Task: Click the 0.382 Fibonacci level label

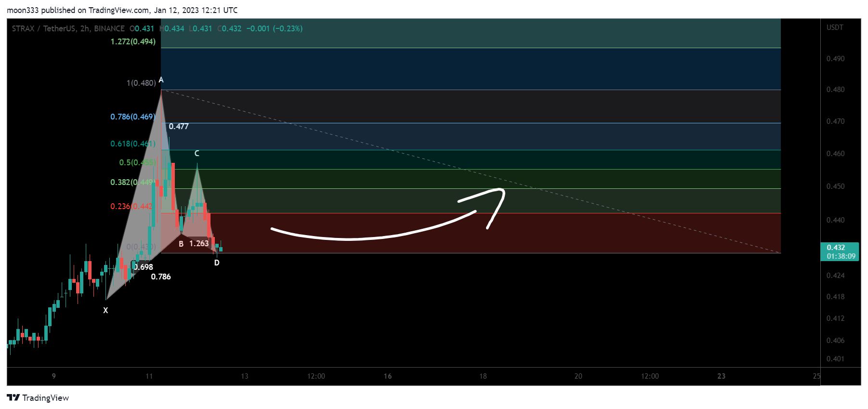Action: click(132, 182)
